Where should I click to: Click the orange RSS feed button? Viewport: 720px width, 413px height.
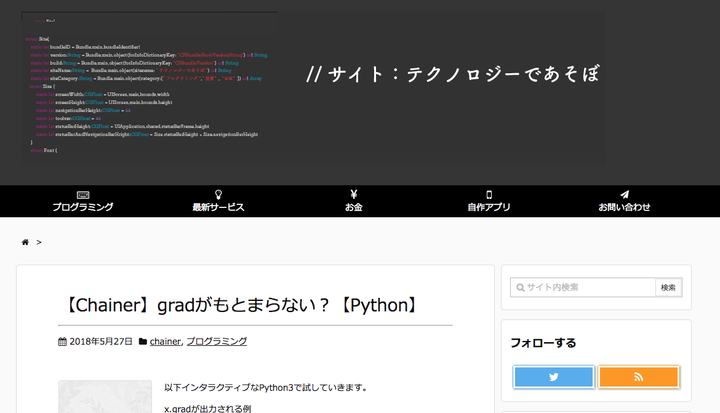638,377
